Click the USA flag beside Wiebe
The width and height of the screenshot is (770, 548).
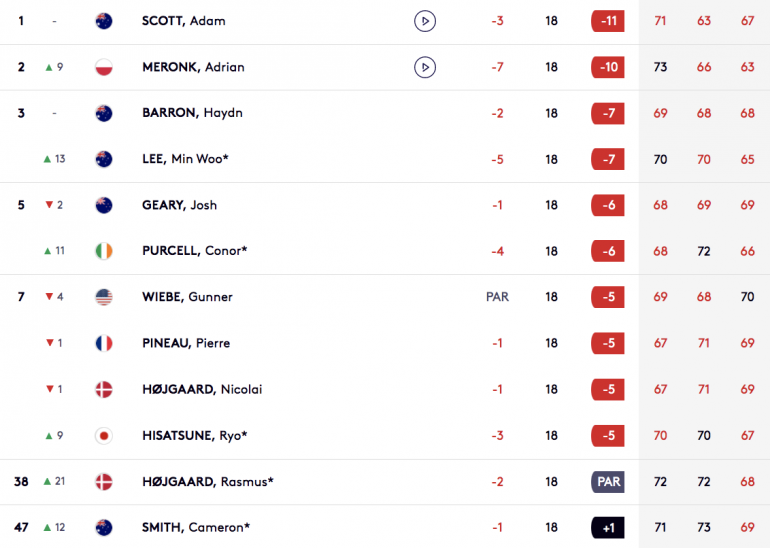pos(104,297)
